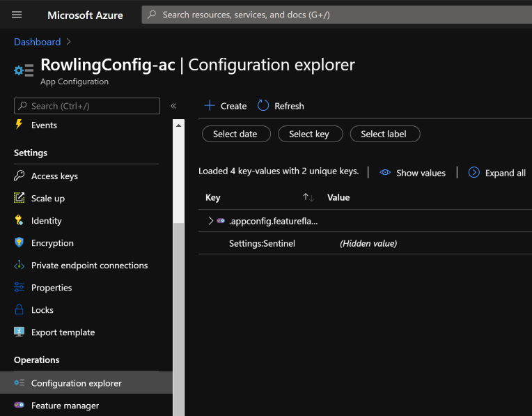
Task: Open Properties page
Action: pyautogui.click(x=52, y=288)
